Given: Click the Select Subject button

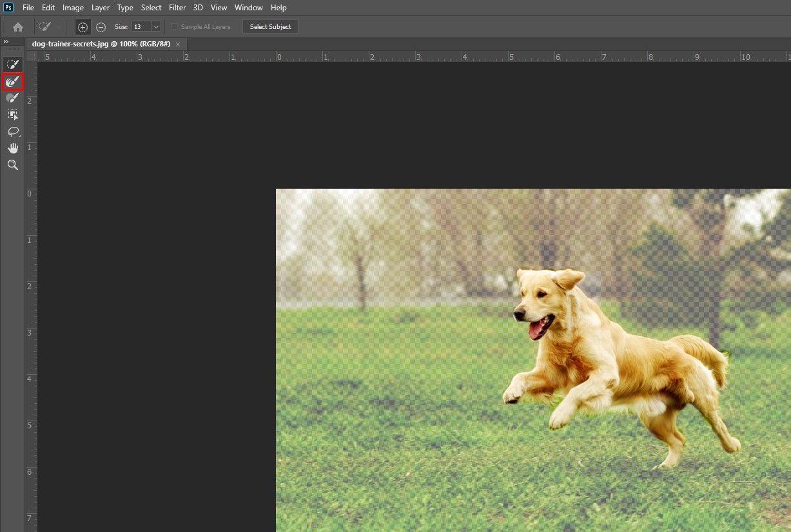Looking at the screenshot, I should coord(270,27).
